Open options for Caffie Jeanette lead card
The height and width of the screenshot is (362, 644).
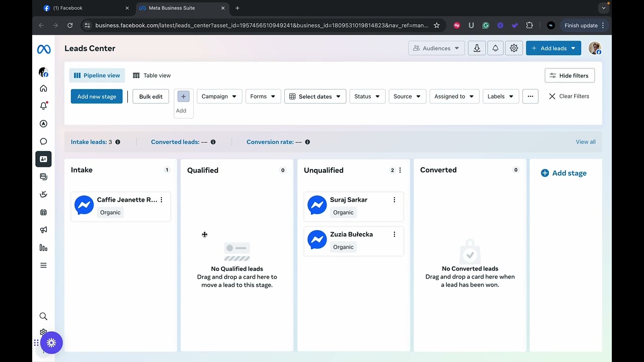(161, 200)
